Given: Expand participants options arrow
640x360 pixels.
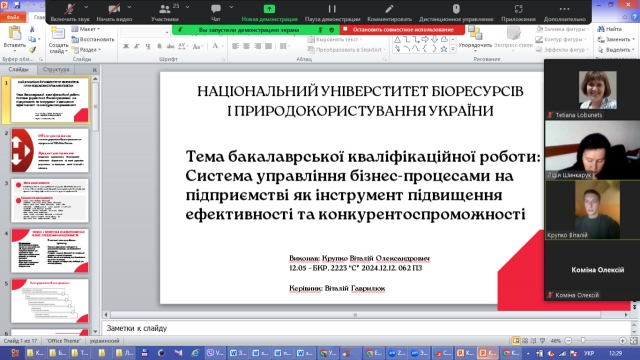Looking at the screenshot, I should click(187, 7).
